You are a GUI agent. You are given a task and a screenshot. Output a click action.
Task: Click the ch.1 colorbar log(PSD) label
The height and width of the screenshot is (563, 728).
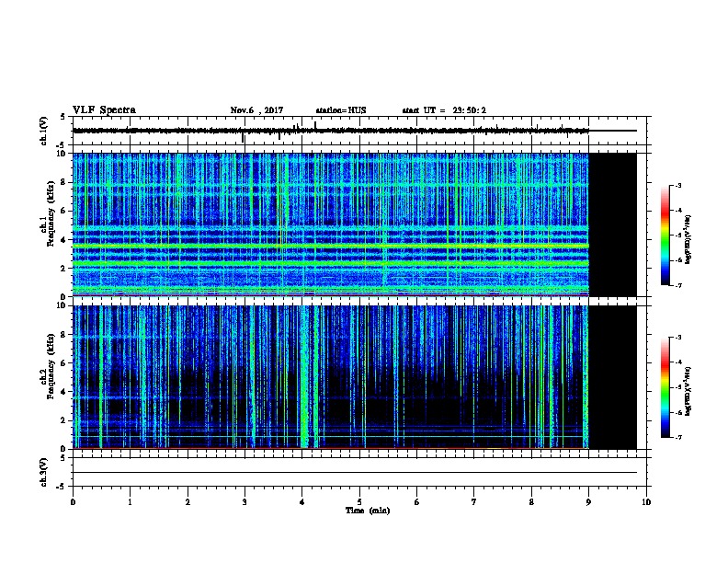tap(688, 239)
